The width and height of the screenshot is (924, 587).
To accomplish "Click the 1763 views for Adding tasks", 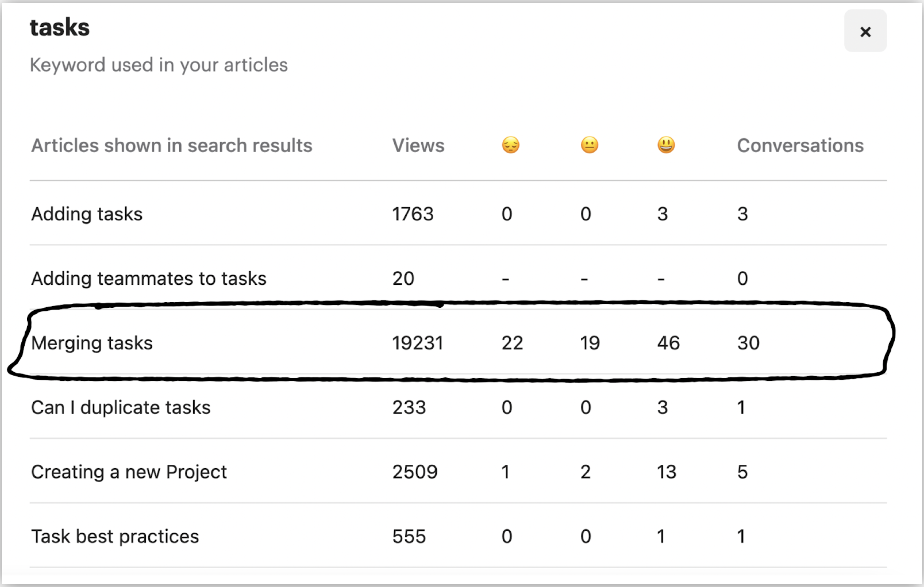I will pos(413,214).
